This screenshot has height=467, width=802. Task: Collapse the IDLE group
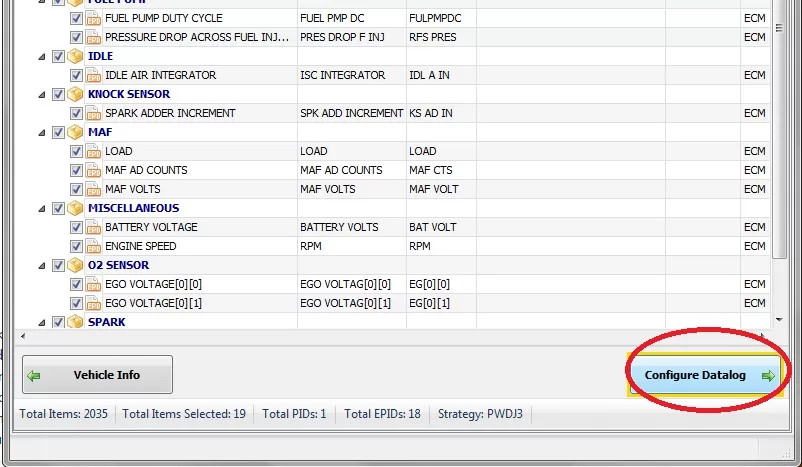coord(42,57)
